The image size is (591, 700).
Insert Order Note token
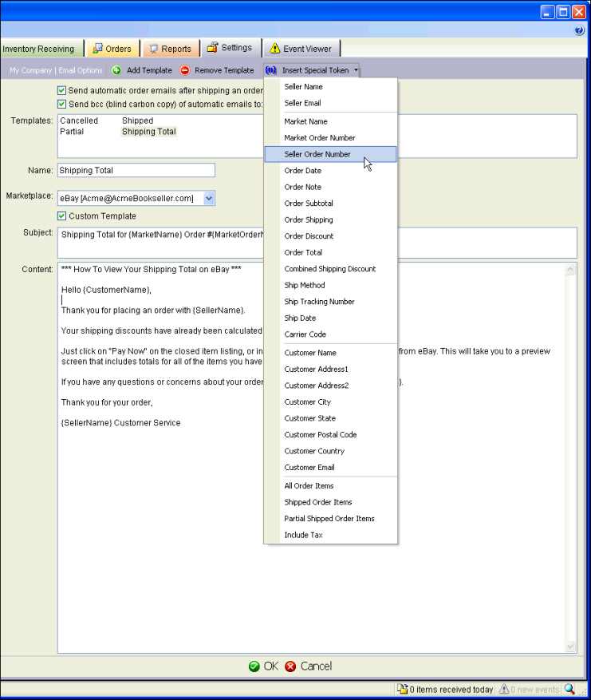[330, 187]
